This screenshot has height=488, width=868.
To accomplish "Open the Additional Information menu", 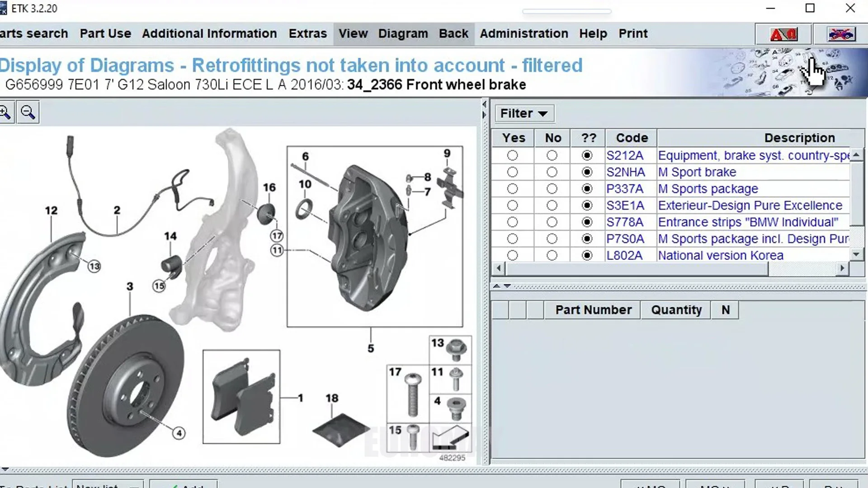I will 209,33.
